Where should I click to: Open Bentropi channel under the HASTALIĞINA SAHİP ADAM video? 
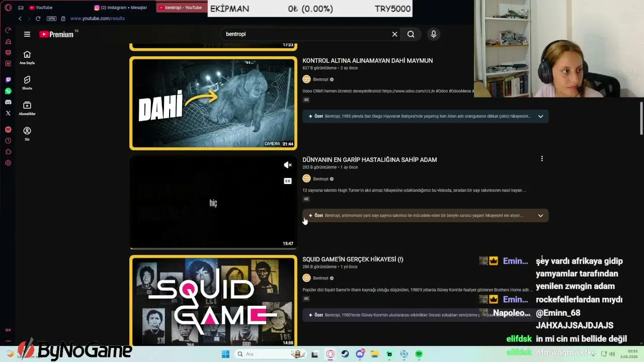point(320,179)
